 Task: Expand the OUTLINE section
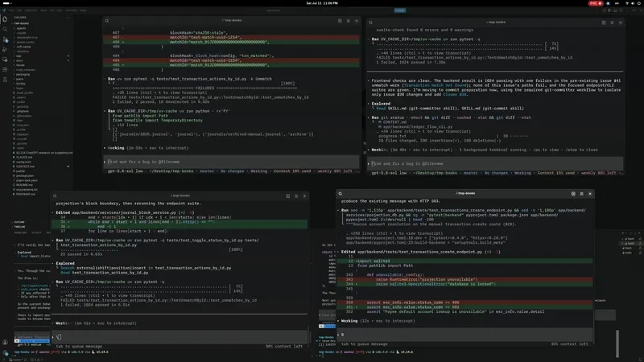tap(19, 222)
